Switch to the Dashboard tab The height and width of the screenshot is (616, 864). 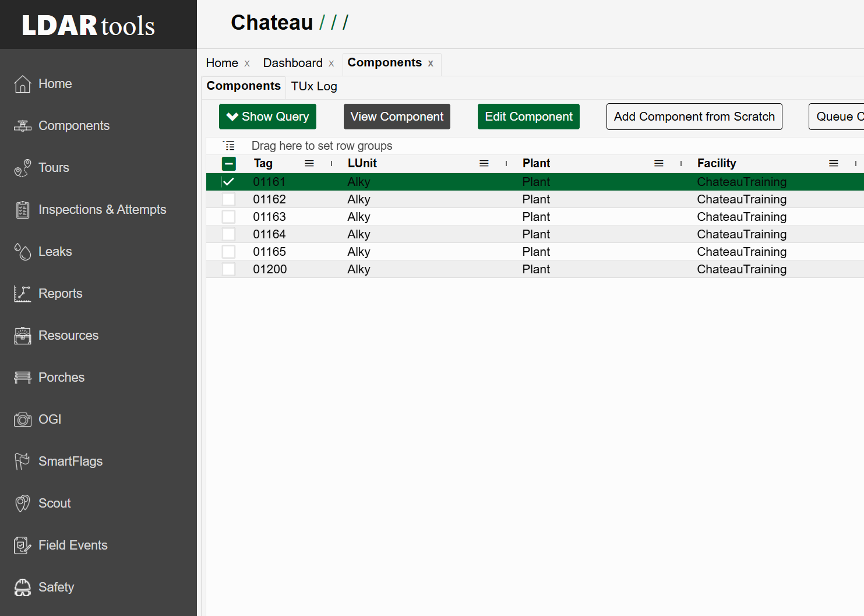(x=292, y=63)
